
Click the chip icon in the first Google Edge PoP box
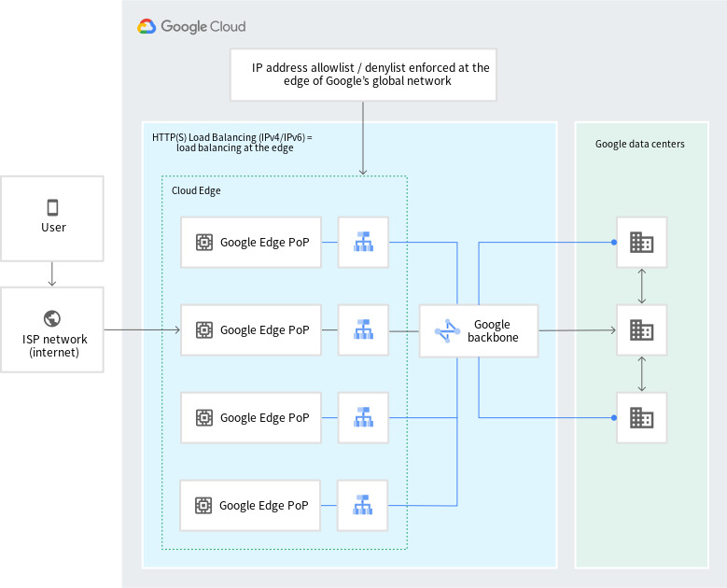point(204,242)
